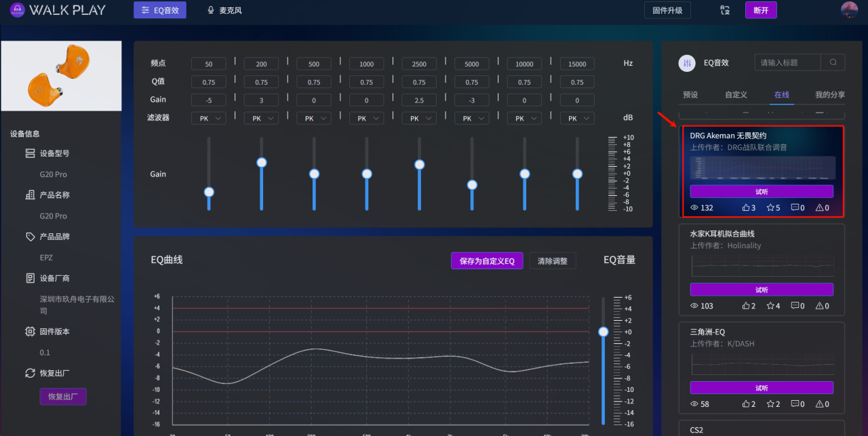Image resolution: width=868 pixels, height=436 pixels.
Task: Click the search magnifier icon beside the title box
Action: pyautogui.click(x=833, y=62)
